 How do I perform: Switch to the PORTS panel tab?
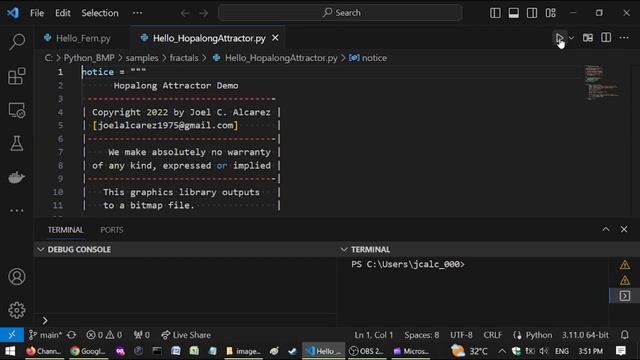pyautogui.click(x=111, y=230)
